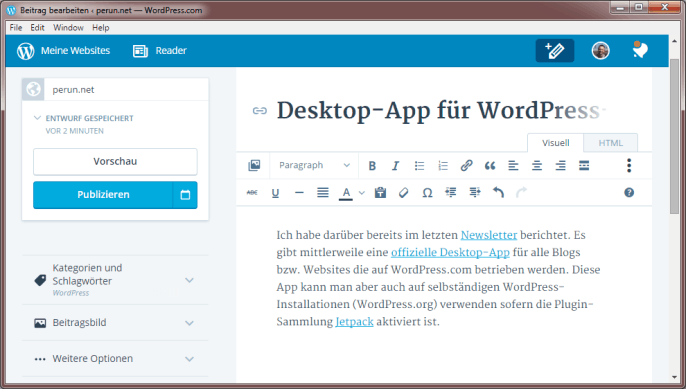
Task: Follow the Newsletter link in the text
Action: pos(489,235)
